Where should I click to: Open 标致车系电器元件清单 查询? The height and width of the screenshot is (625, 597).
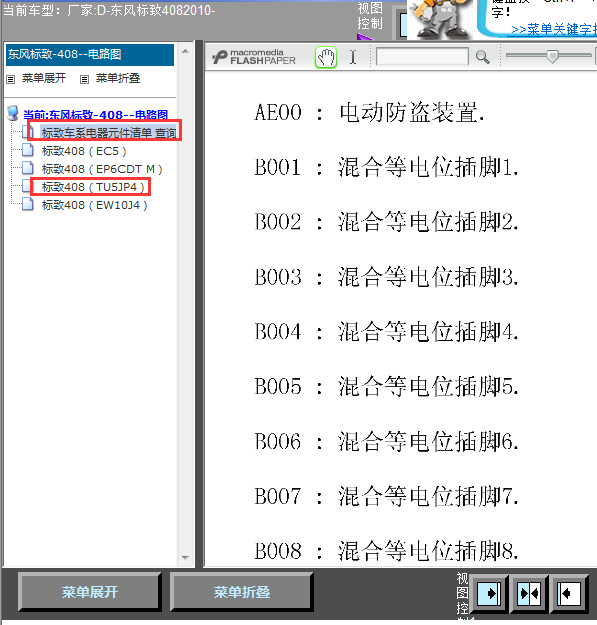point(109,133)
